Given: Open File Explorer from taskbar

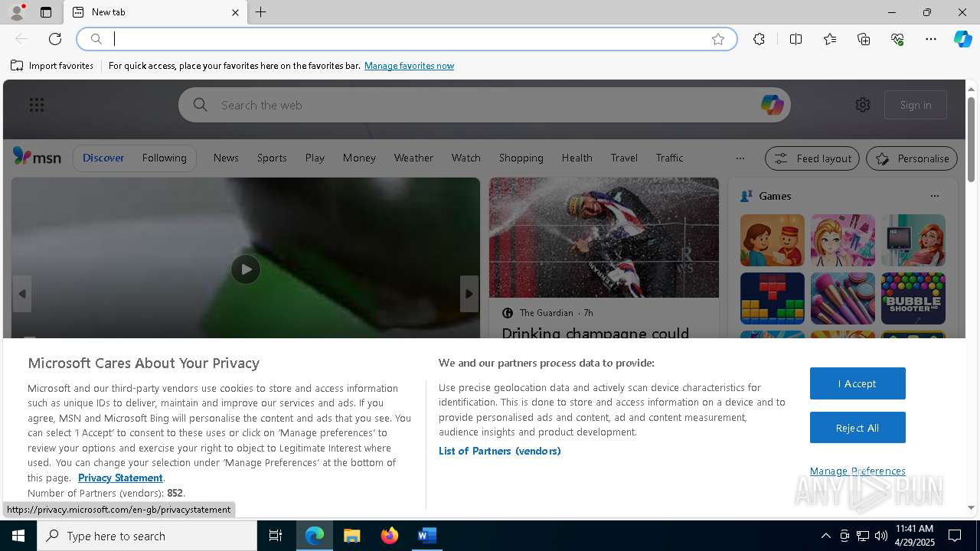Looking at the screenshot, I should point(352,536).
